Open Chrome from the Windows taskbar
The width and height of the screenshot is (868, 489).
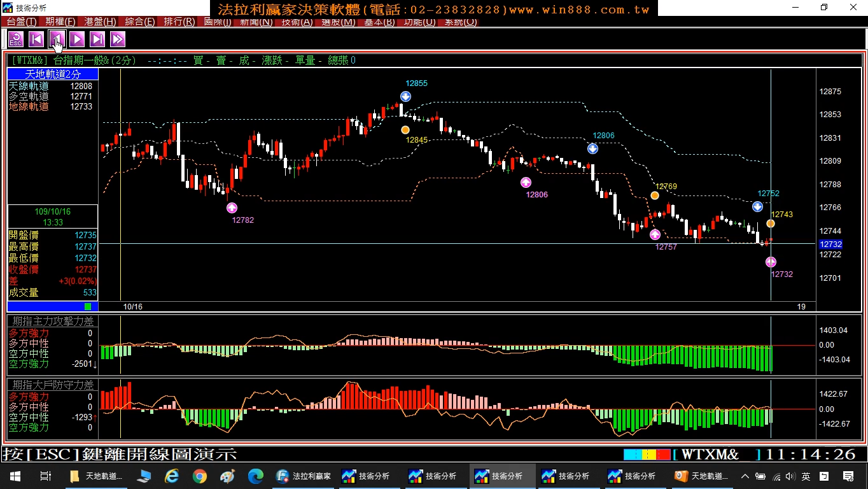point(200,476)
